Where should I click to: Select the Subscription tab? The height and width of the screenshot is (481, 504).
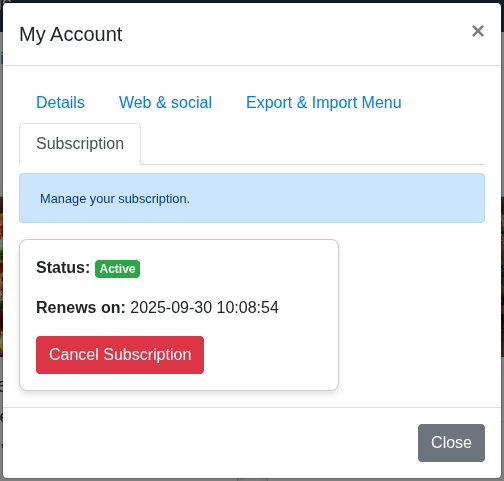[80, 144]
